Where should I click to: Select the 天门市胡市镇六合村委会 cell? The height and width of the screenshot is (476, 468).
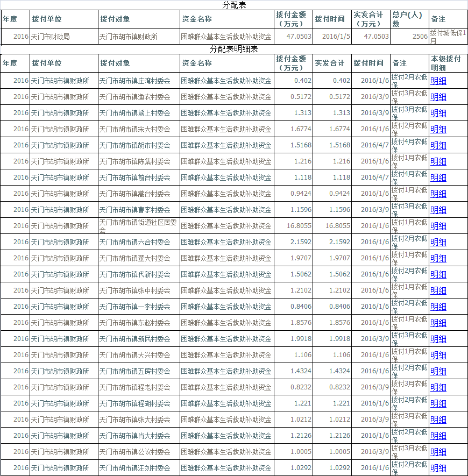point(139,242)
